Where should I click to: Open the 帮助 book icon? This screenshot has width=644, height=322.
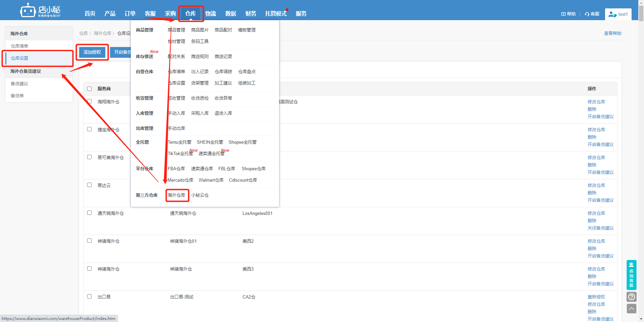563,14
